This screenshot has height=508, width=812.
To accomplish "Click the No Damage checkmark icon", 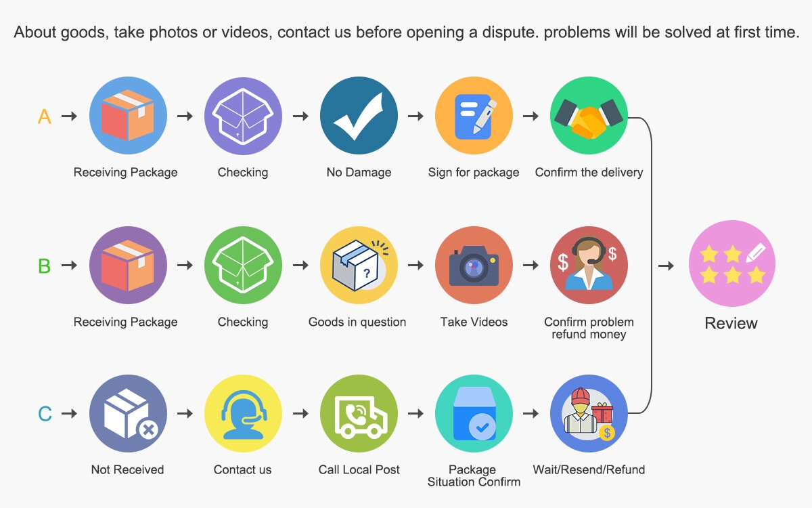I will [359, 116].
